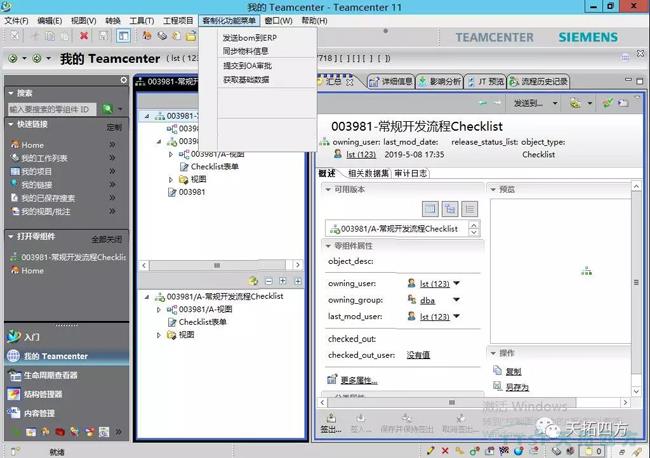Click the dba group link

tap(427, 300)
